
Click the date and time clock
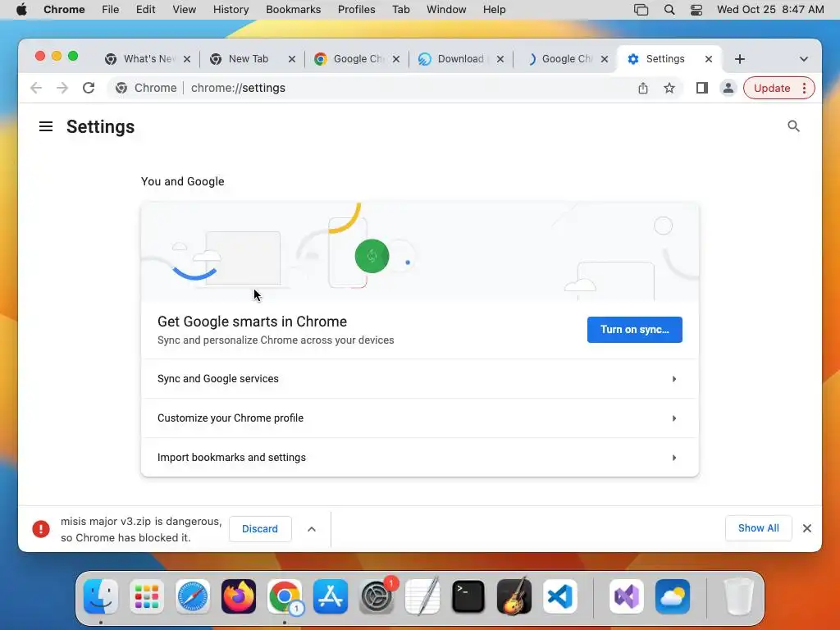tap(770, 10)
